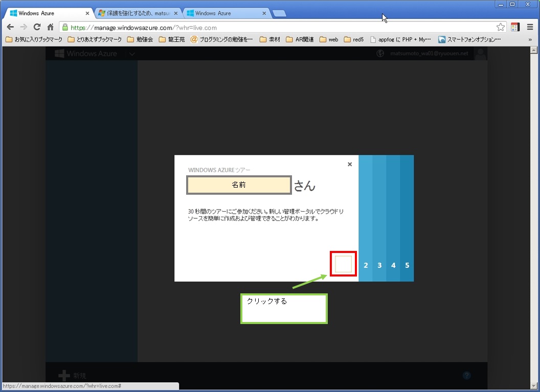Click the 新規 (new) button in the bottom bar
The width and height of the screenshot is (540, 392).
pos(72,376)
